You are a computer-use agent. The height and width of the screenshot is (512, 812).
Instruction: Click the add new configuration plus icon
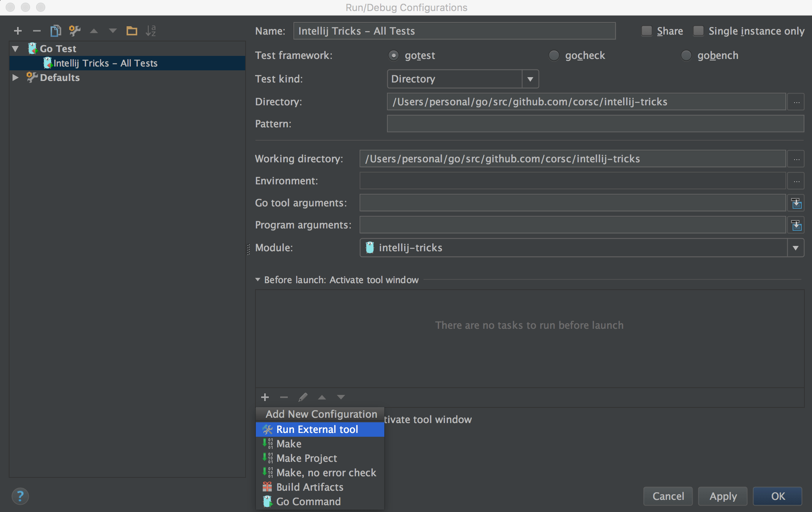point(18,31)
